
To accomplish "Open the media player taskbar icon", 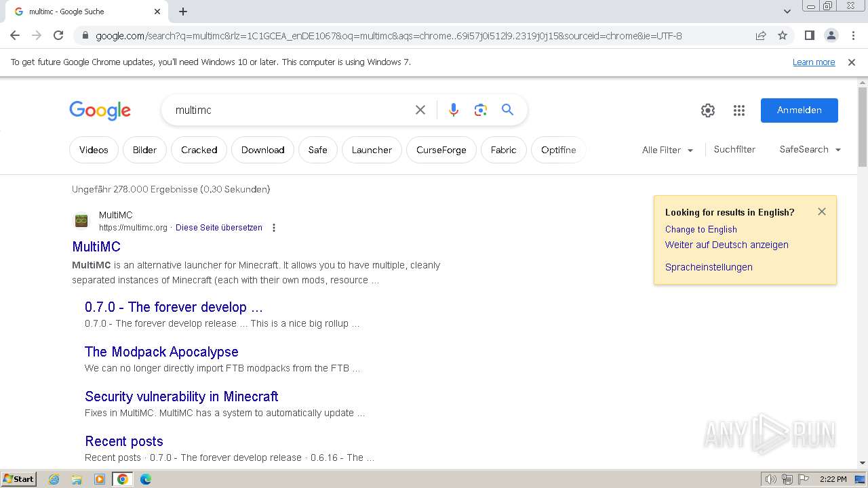I will 100,479.
